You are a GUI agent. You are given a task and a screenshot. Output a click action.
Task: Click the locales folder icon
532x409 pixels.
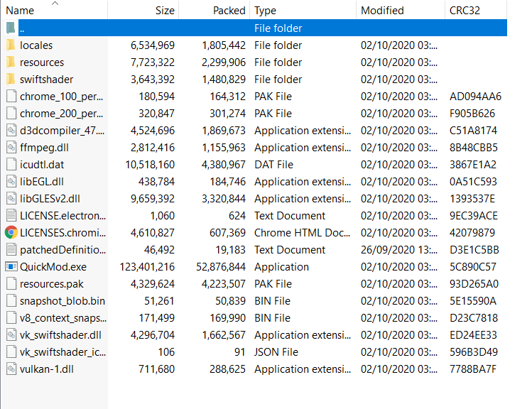[11, 45]
